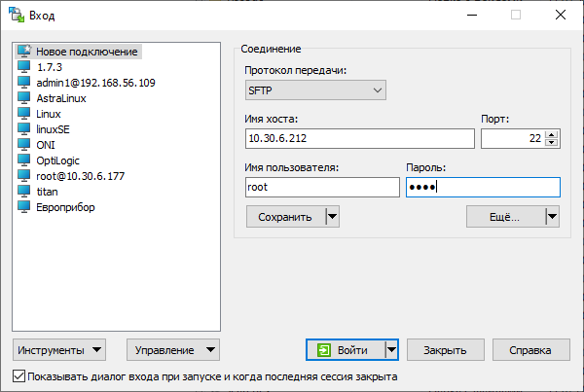Click the monitor icon beside root@10.30.6.177
Screen dimensions: 584x392
coord(23,176)
